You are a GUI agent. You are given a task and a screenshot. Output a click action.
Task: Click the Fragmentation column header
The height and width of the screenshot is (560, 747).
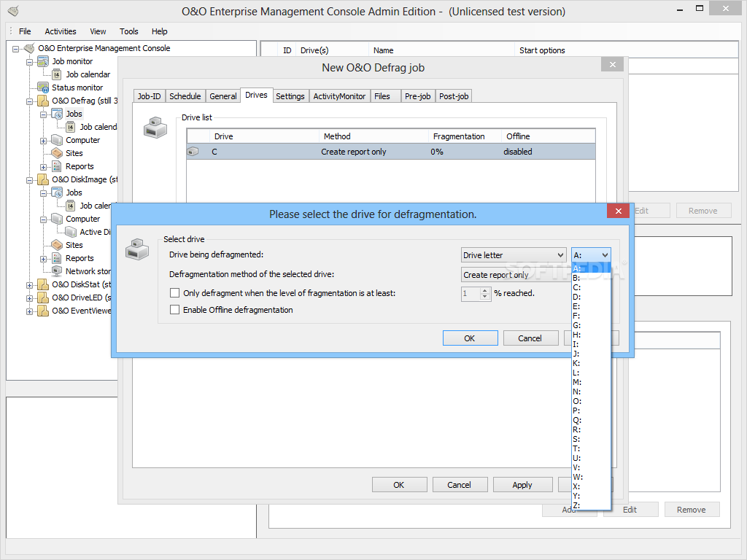pyautogui.click(x=465, y=136)
